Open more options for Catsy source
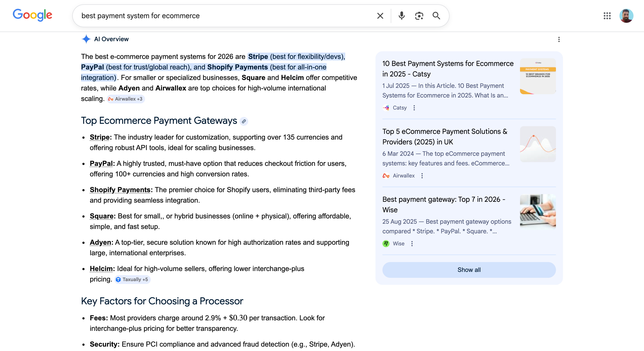This screenshot has height=351, width=644. pos(414,108)
